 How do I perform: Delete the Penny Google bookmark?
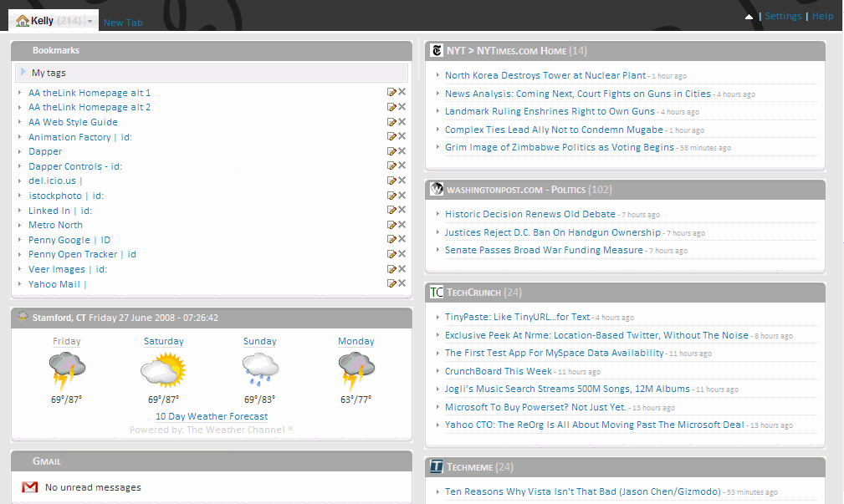(402, 239)
